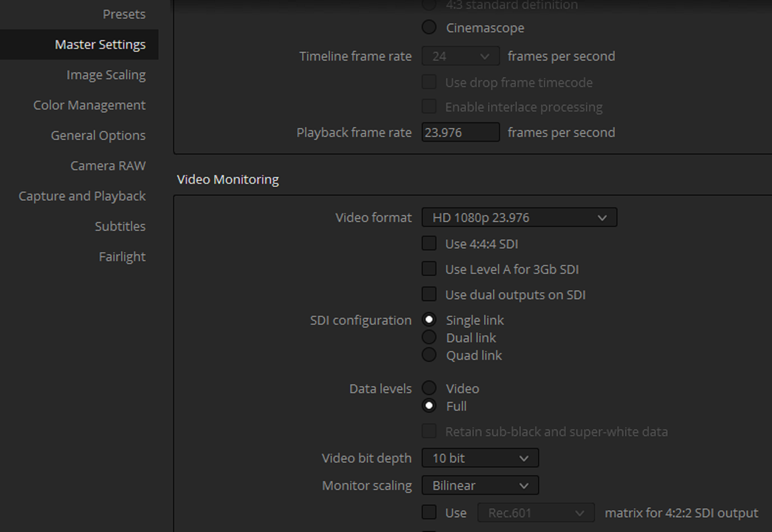The image size is (772, 532).
Task: Open the Monitor scaling dropdown
Action: [x=480, y=485]
